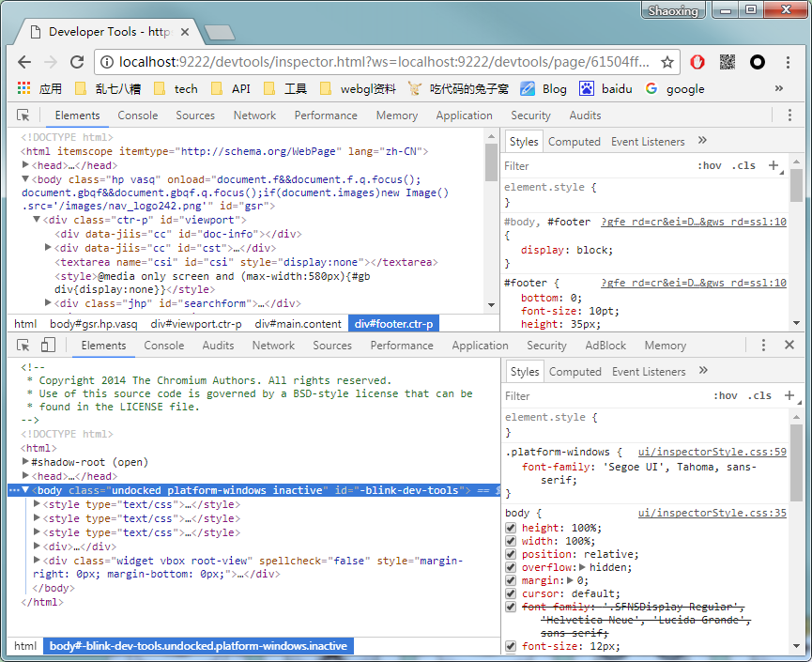The height and width of the screenshot is (662, 812).
Task: Open stylesheet link beside #body, #footer rule
Action: 694,222
